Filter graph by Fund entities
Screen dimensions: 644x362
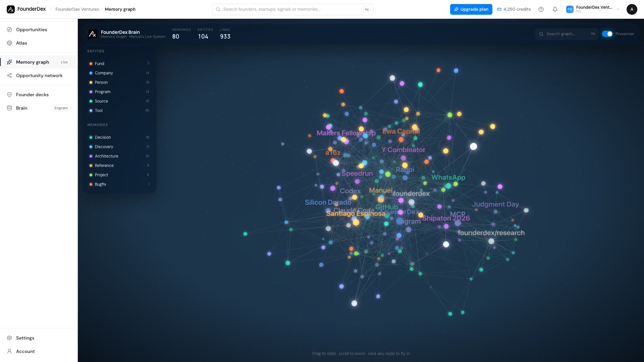pos(119,64)
